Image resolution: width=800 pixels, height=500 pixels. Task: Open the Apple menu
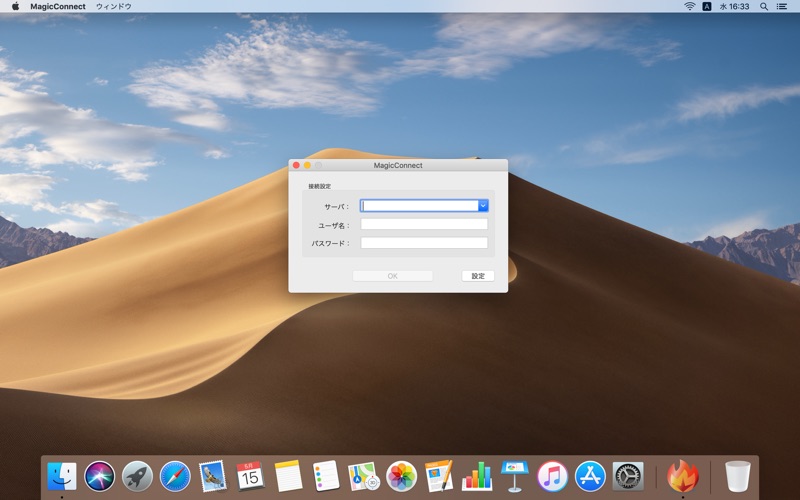[x=15, y=6]
